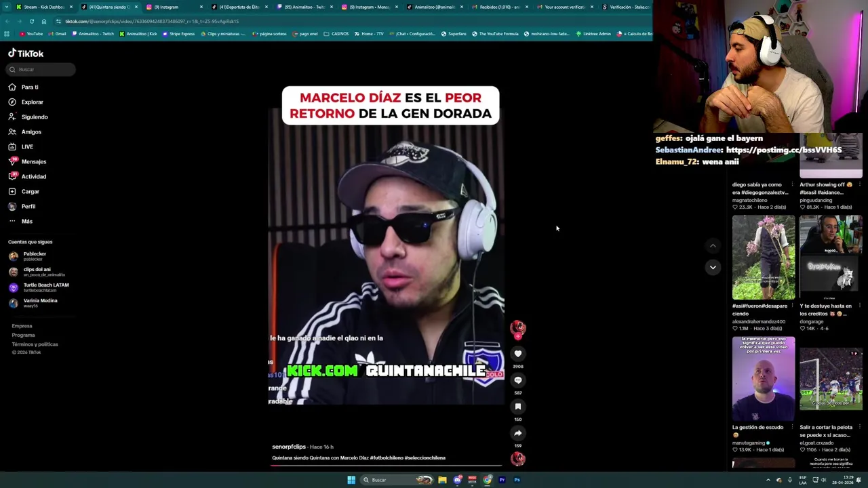The height and width of the screenshot is (488, 868).
Task: Save video with bookmark icon
Action: (x=517, y=406)
